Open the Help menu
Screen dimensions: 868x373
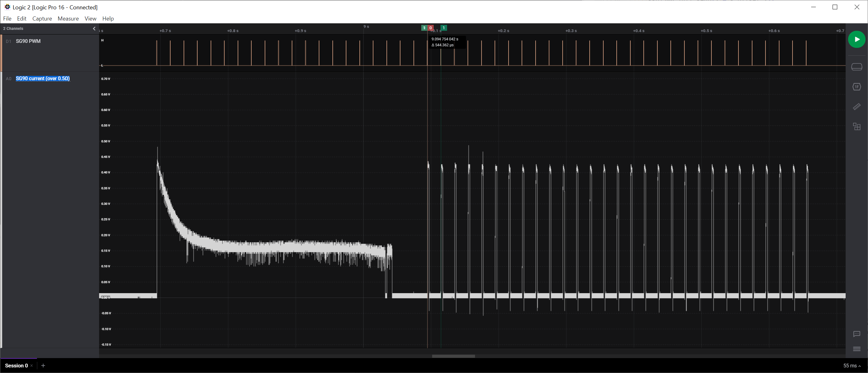108,19
